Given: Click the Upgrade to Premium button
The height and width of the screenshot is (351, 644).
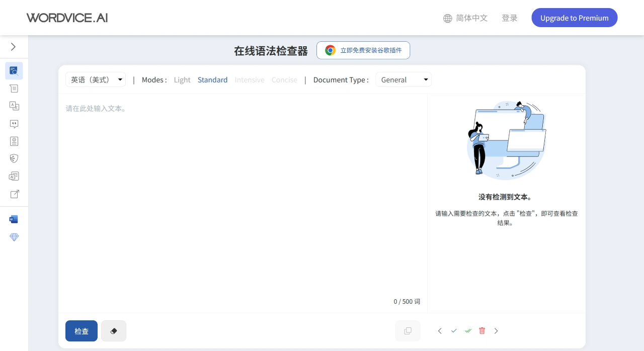Looking at the screenshot, I should click(x=574, y=18).
